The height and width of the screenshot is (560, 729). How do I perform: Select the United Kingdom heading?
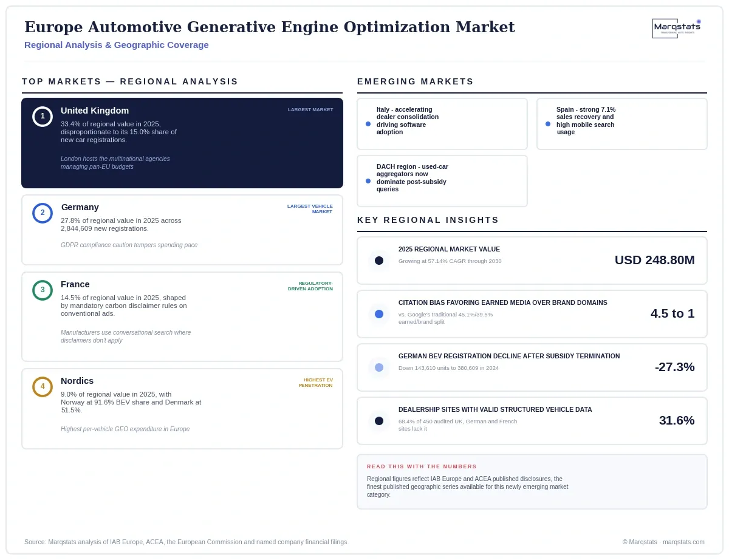tap(95, 111)
